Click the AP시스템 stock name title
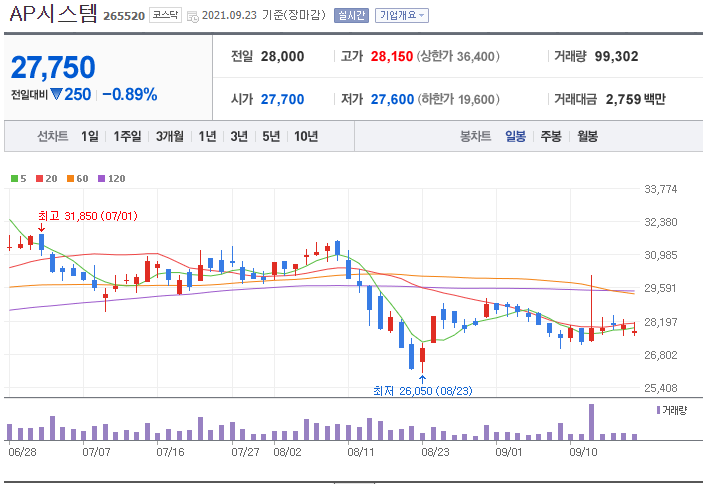The width and height of the screenshot is (703, 484). (53, 14)
